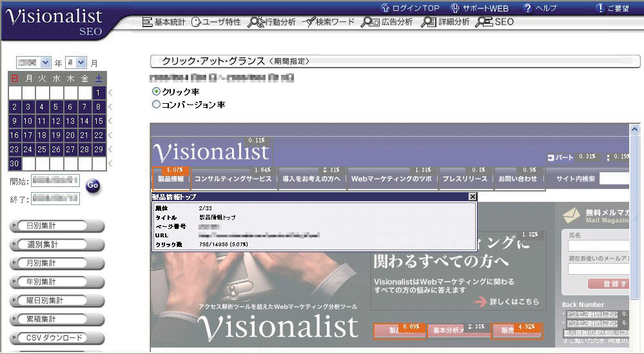Screen dimensions: 644x354
Task: Click the Visionalist logo inside preview
Action: 211,151
